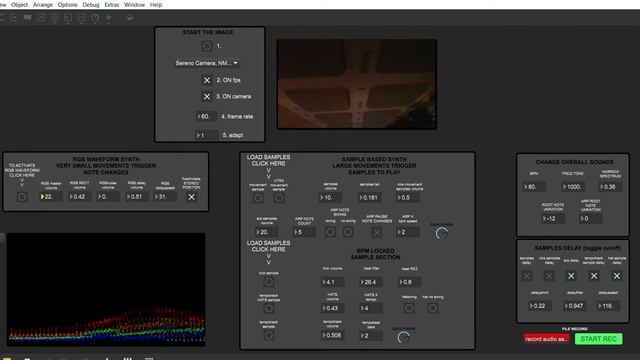Click the ARP note swing button

pos(330,232)
